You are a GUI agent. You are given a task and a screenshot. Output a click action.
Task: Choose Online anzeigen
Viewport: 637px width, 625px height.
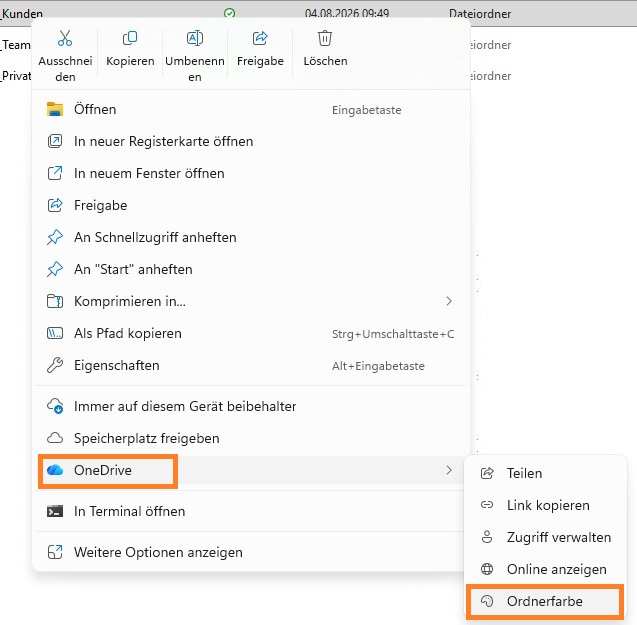point(546,569)
